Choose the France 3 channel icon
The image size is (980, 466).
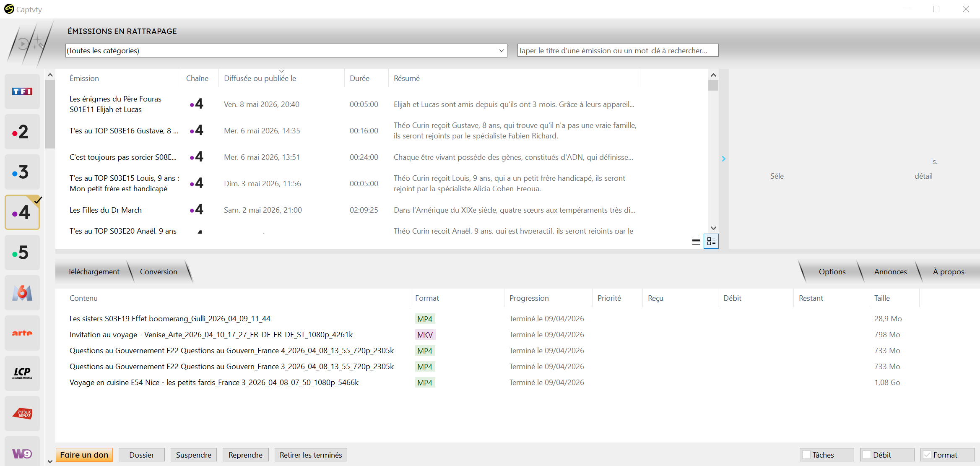click(x=22, y=172)
